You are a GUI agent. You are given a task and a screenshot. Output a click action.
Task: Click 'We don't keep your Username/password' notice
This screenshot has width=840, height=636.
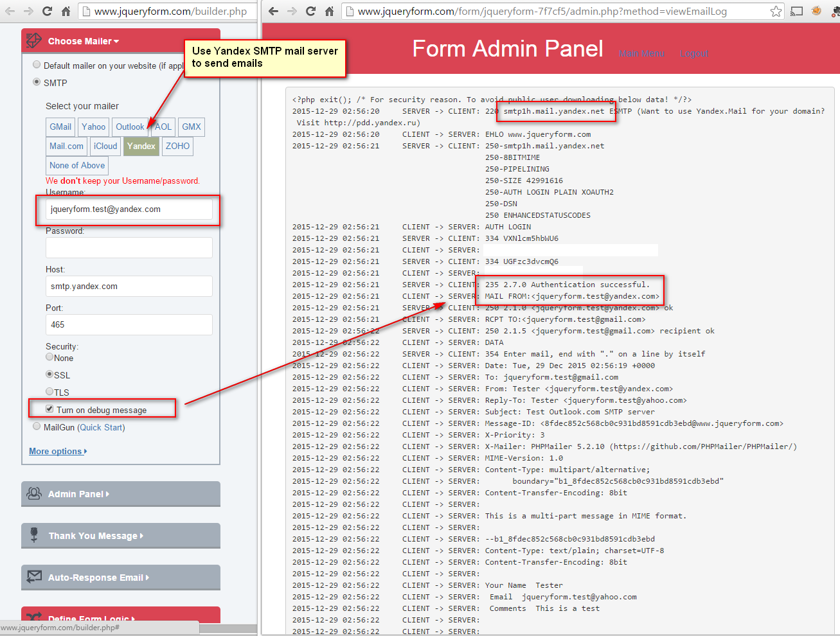123,181
